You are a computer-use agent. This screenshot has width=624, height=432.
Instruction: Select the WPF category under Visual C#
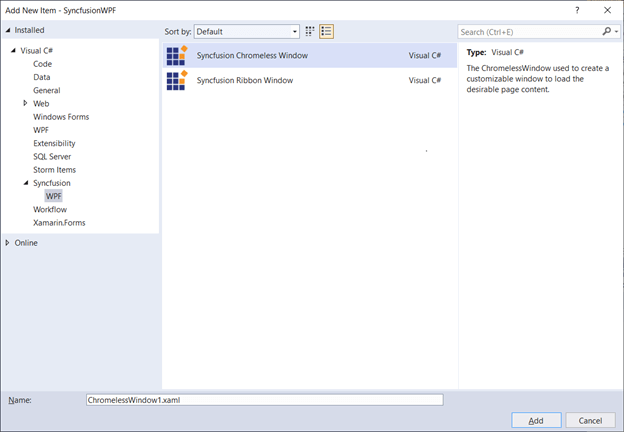tap(41, 130)
